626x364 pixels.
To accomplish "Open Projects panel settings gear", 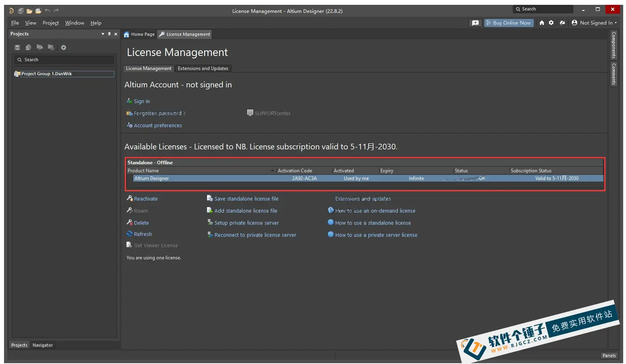I will tap(64, 48).
